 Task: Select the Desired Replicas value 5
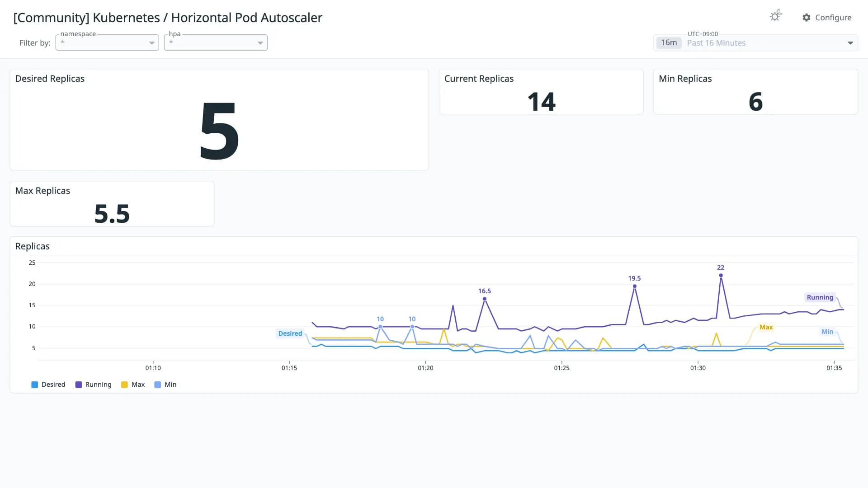click(x=219, y=131)
